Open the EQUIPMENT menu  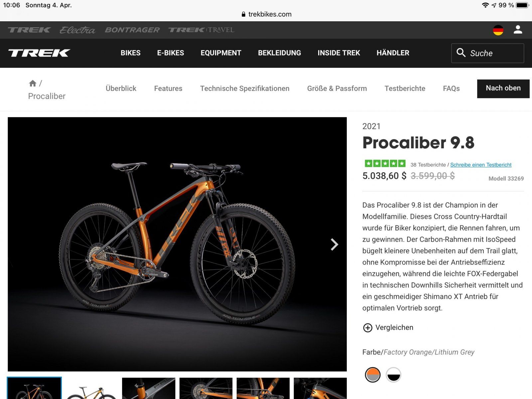tap(221, 53)
